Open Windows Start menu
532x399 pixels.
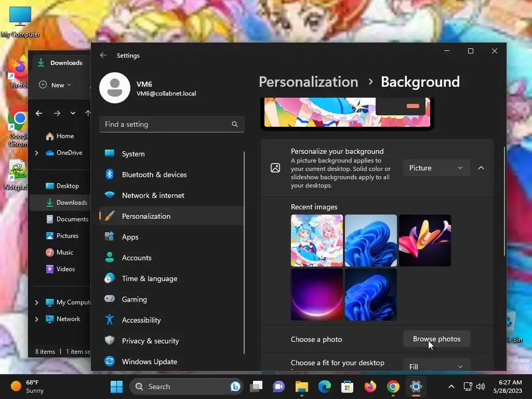(x=117, y=387)
